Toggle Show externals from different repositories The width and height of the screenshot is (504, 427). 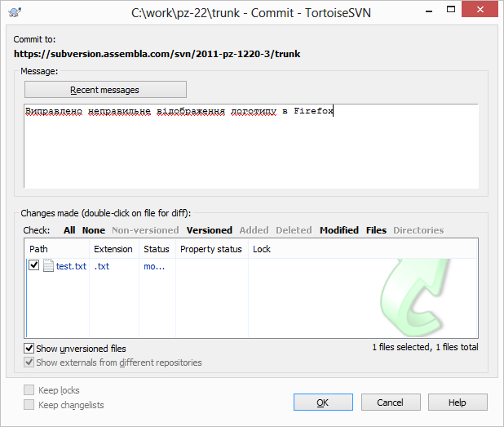(x=29, y=363)
